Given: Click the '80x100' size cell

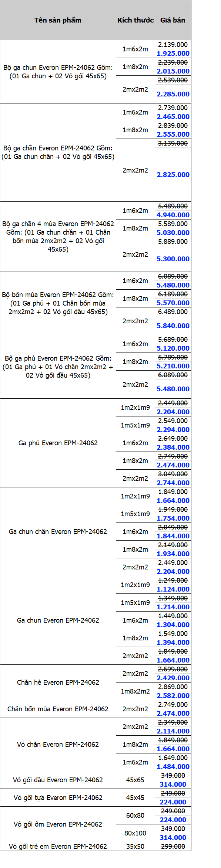Looking at the screenshot, I should [135, 833].
